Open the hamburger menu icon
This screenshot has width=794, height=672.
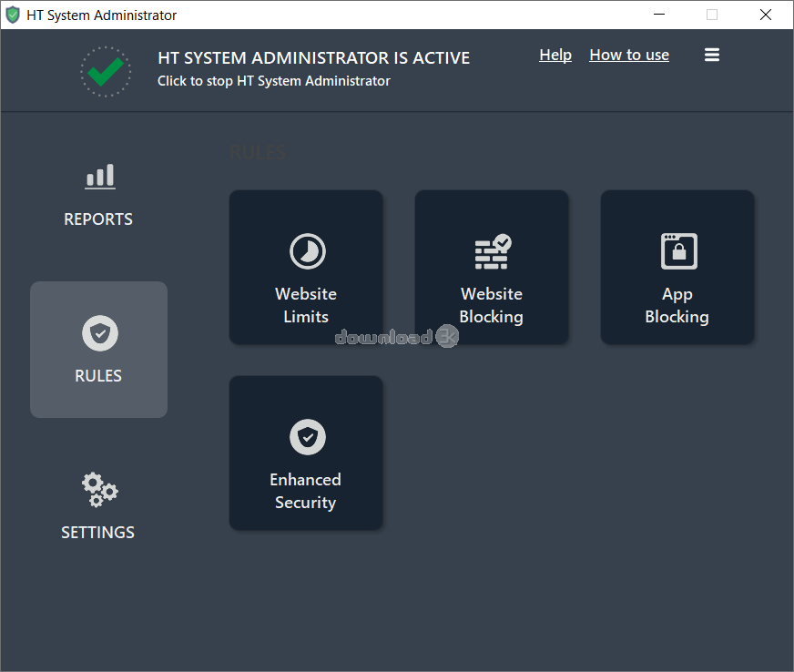711,55
